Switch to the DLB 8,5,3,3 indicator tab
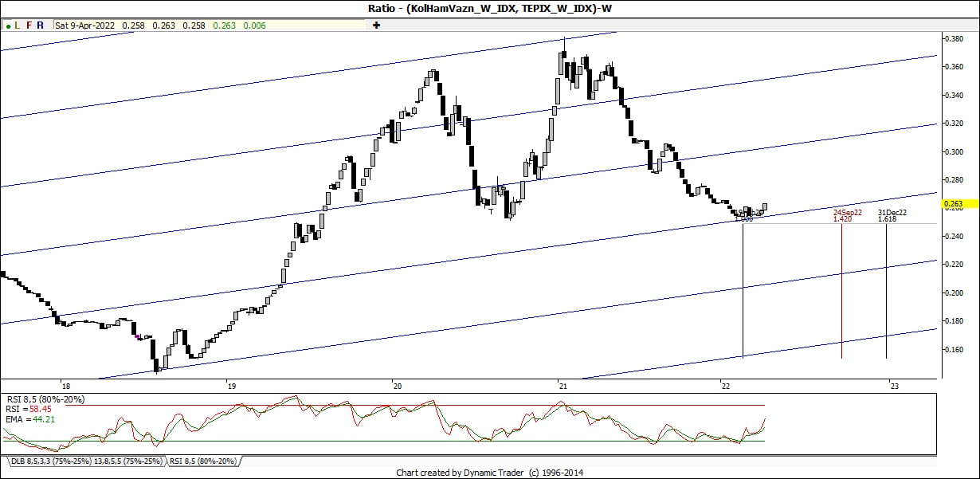This screenshot has height=479, width=980. [x=86, y=461]
